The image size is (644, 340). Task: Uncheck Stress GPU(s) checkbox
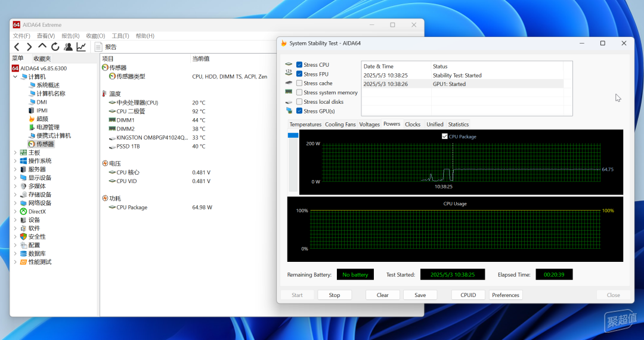click(299, 111)
